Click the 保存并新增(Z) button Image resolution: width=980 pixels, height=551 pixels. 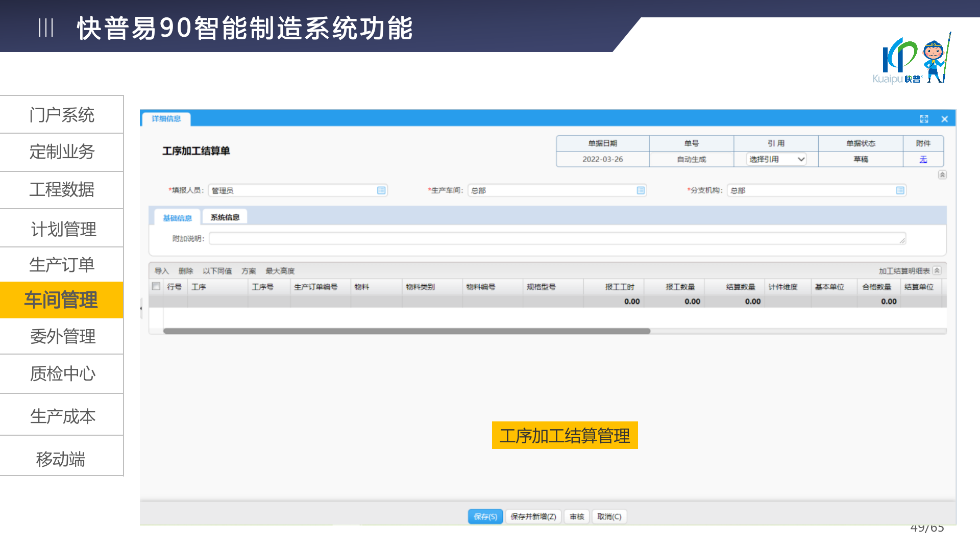(533, 516)
